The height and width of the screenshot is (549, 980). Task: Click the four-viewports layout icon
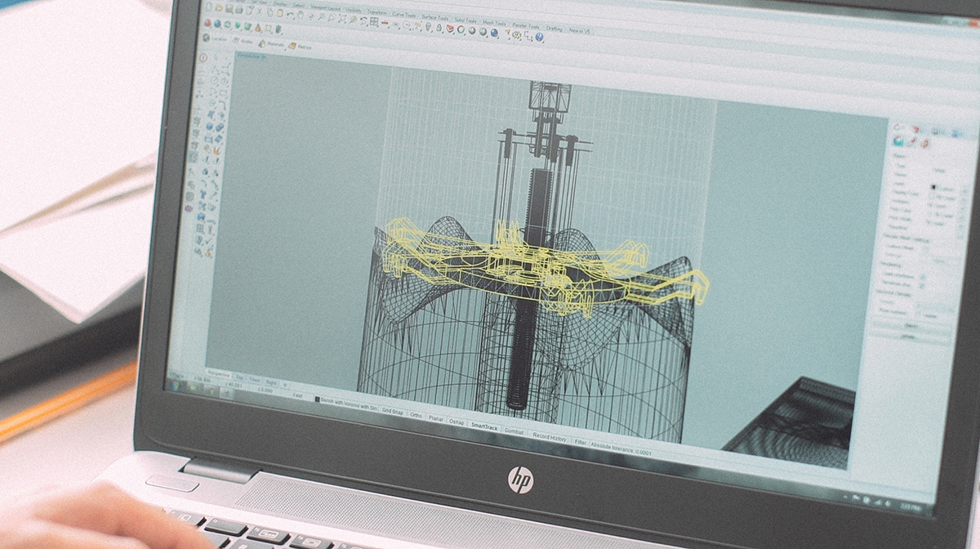[373, 22]
